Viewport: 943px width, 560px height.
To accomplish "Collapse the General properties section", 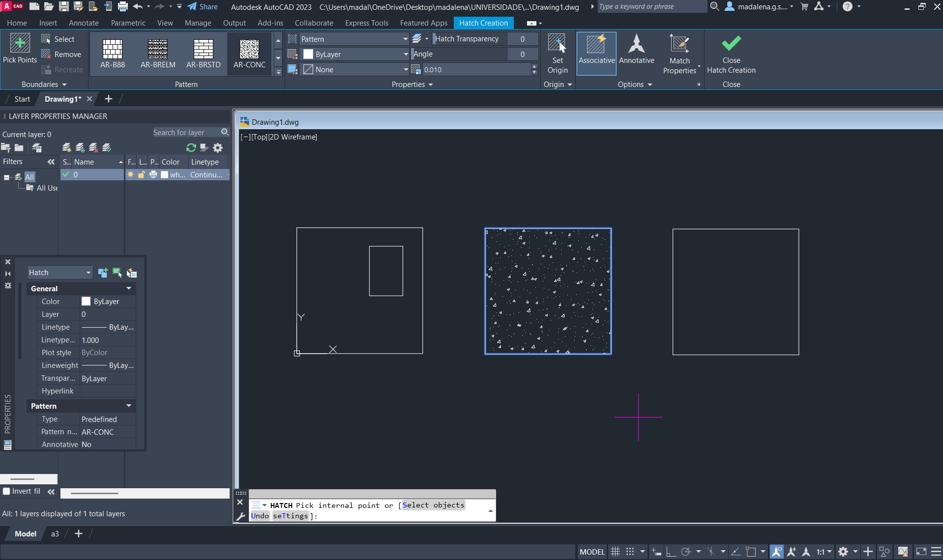I will (129, 289).
